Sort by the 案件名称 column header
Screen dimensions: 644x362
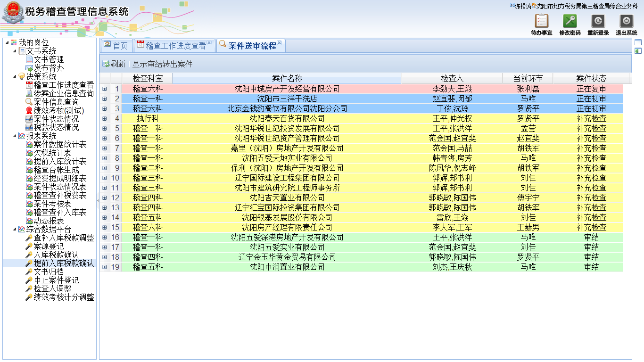tap(287, 78)
